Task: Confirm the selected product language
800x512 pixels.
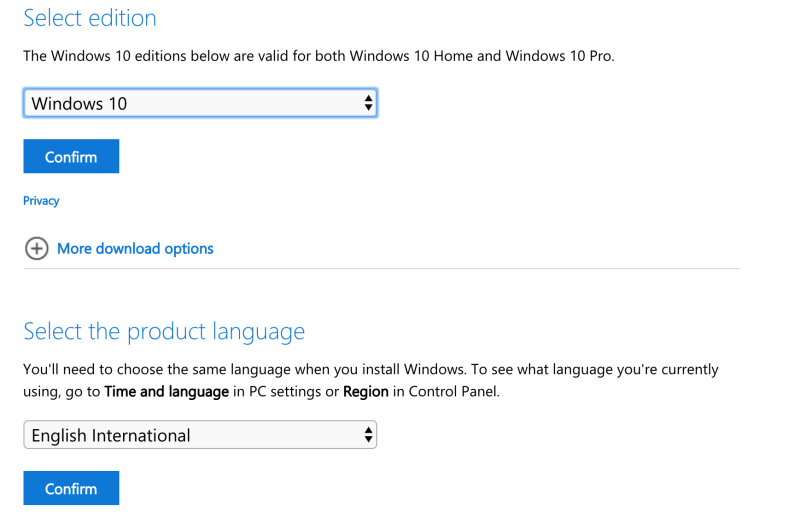Action: pos(71,489)
